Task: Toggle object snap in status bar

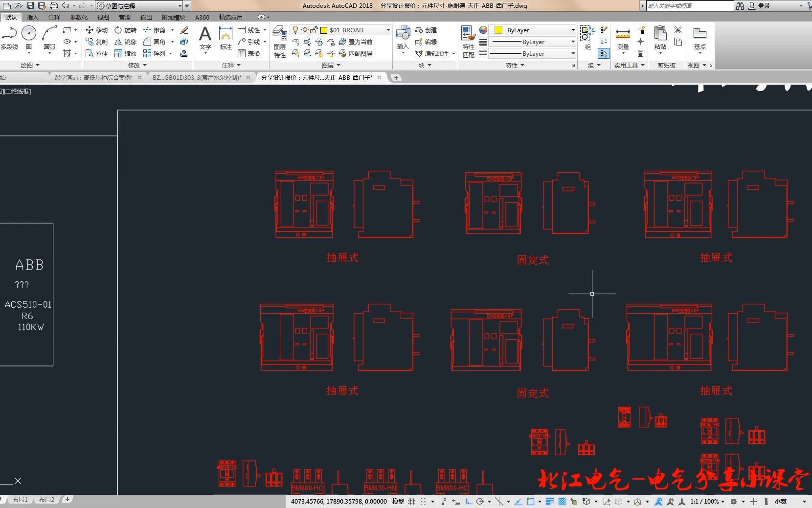Action: click(x=530, y=501)
